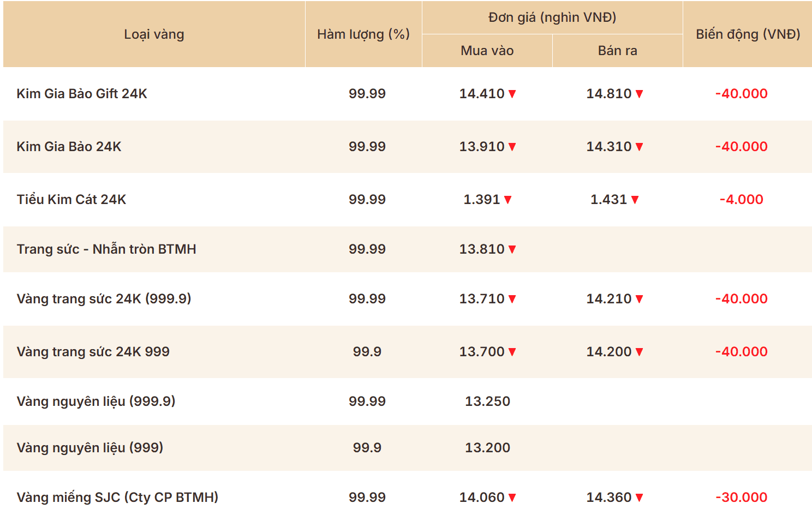Click the -30.000 change value for SJC

pos(742,498)
